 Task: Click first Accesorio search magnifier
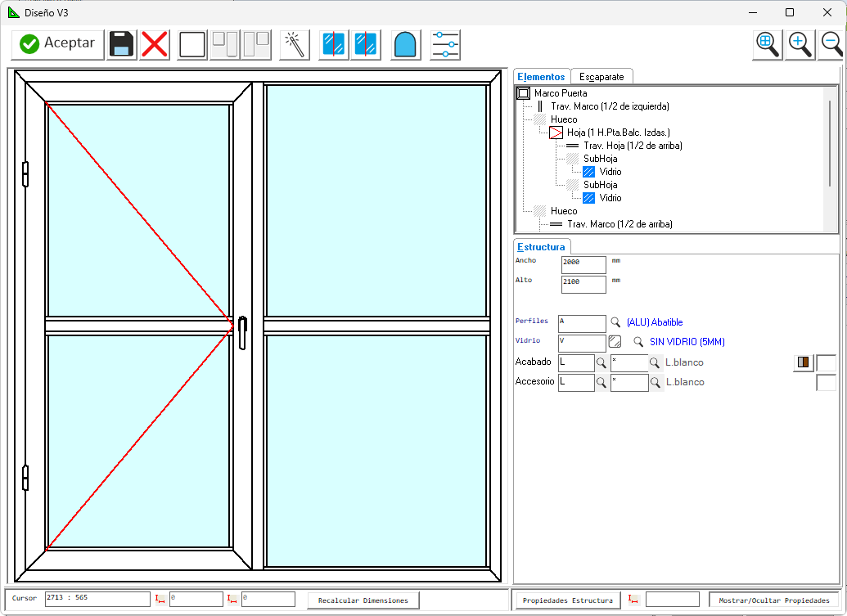point(601,383)
